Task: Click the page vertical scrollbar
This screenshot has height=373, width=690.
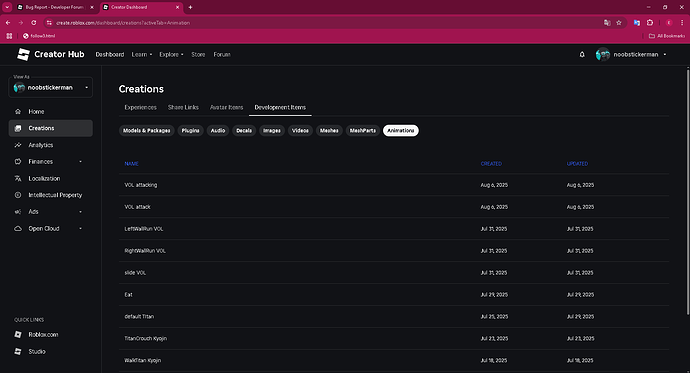Action: pos(688,191)
